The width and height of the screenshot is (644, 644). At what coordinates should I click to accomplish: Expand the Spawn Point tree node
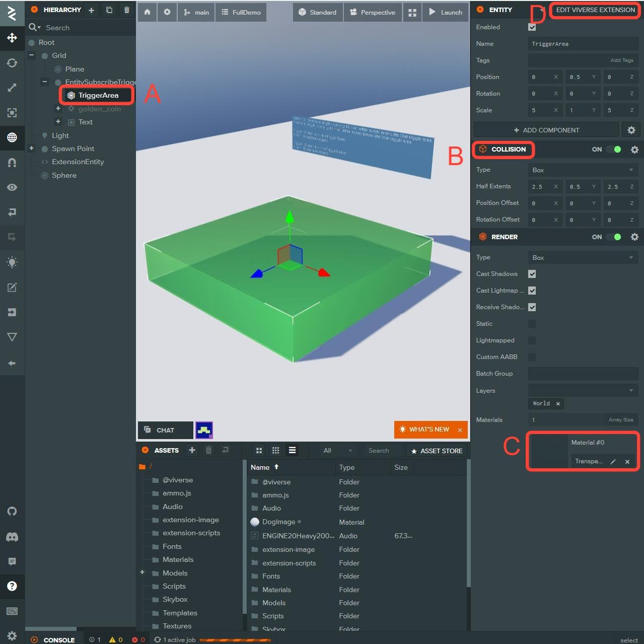coord(31,149)
